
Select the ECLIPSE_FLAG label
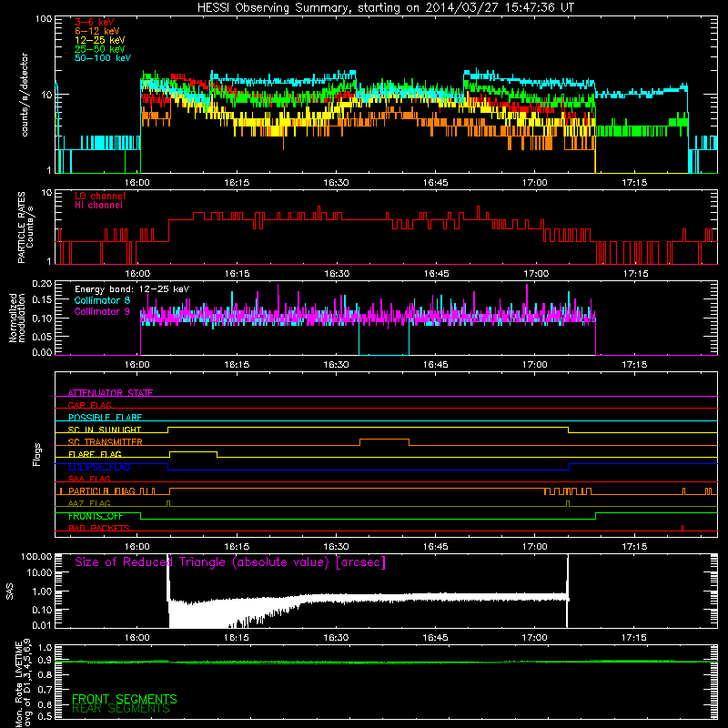[99, 467]
